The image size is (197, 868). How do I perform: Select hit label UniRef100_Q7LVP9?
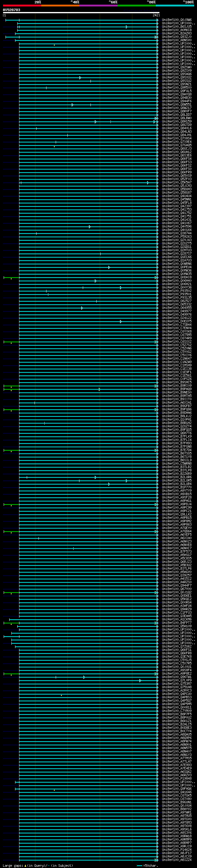click(177, 680)
